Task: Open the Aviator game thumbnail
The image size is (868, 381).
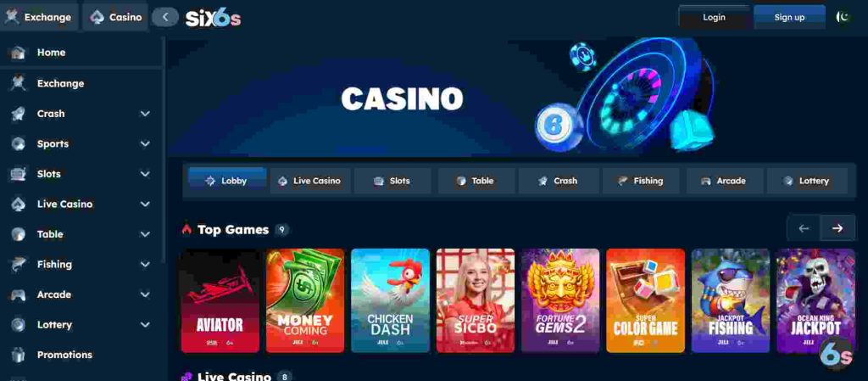Action: coord(220,300)
